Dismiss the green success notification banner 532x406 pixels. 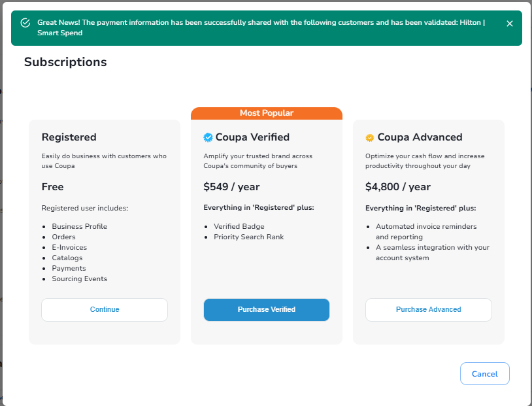point(510,24)
